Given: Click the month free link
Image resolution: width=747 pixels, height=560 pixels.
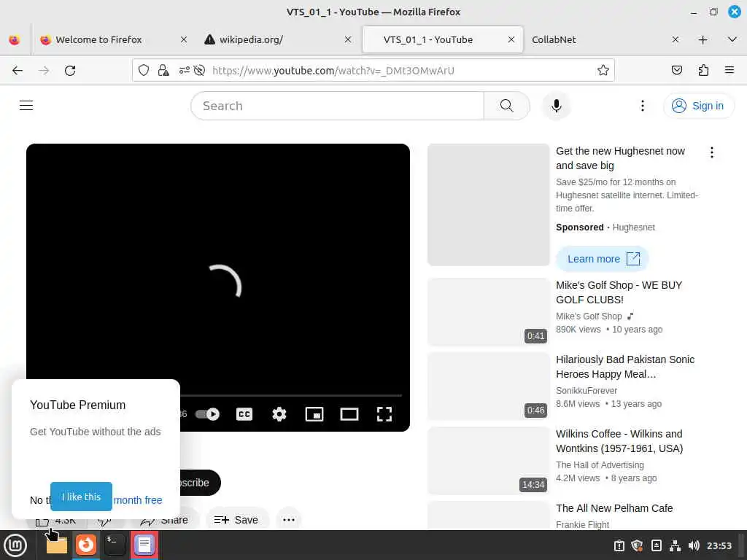Looking at the screenshot, I should [138, 500].
